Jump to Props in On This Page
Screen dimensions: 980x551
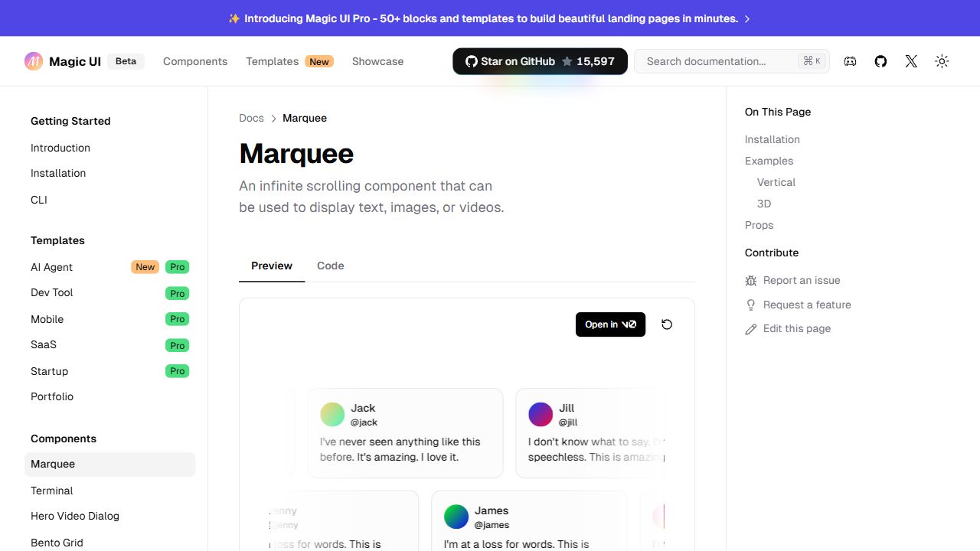tap(759, 225)
